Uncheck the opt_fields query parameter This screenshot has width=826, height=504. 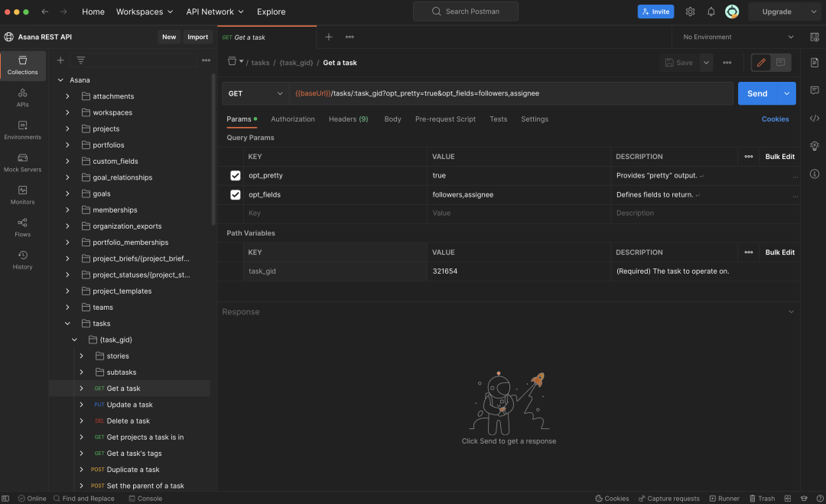pyautogui.click(x=236, y=194)
